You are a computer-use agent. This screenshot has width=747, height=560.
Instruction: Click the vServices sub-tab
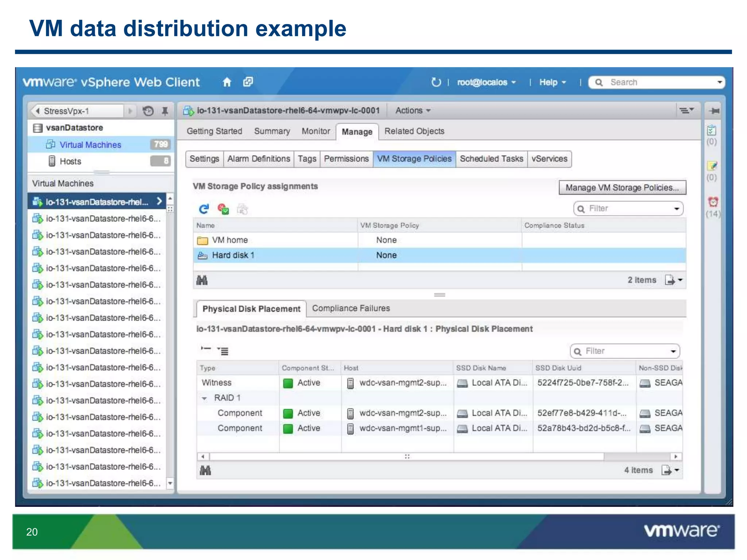[x=549, y=159]
